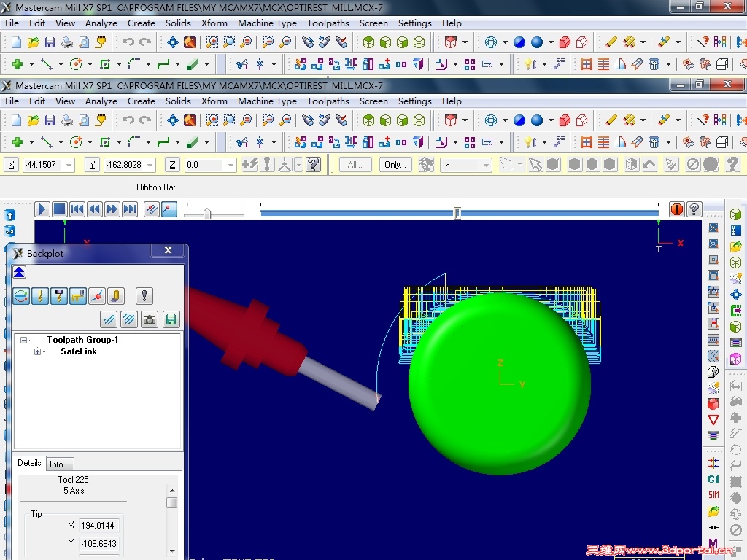
Task: Click Open file icon in lower window
Action: pos(33,120)
